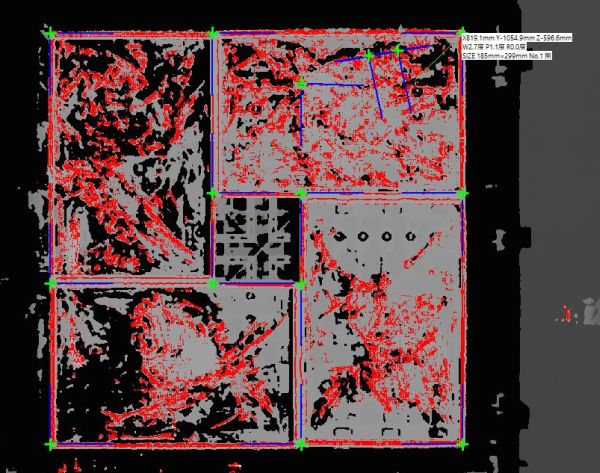Click the green cross marker at the outline's bottom-left corner
Viewport: 600px width, 473px height.
[50, 444]
